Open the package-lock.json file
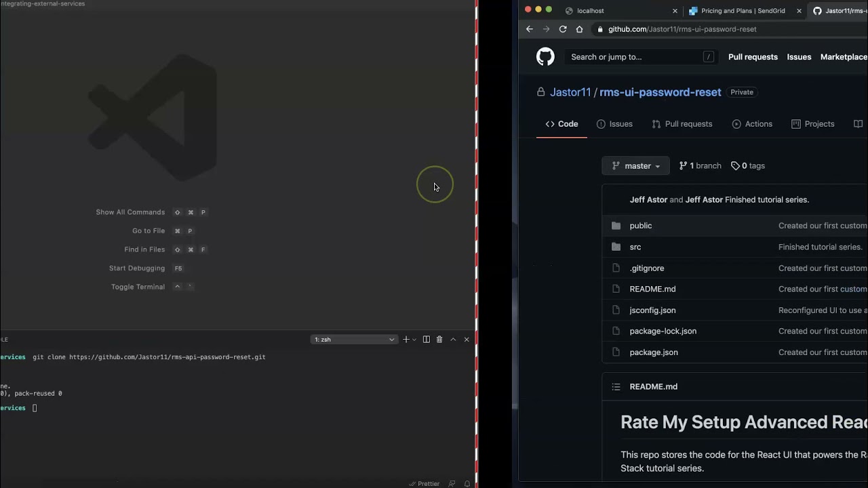868x488 pixels. pos(663,331)
